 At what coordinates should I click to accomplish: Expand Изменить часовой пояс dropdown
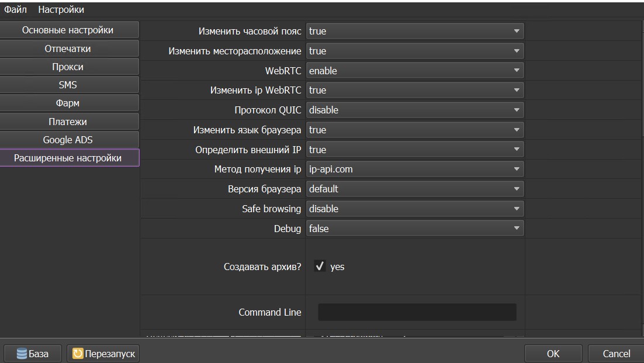(x=415, y=31)
